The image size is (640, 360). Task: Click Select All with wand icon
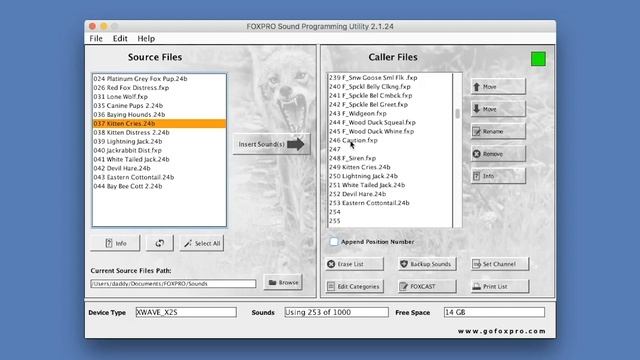202,243
